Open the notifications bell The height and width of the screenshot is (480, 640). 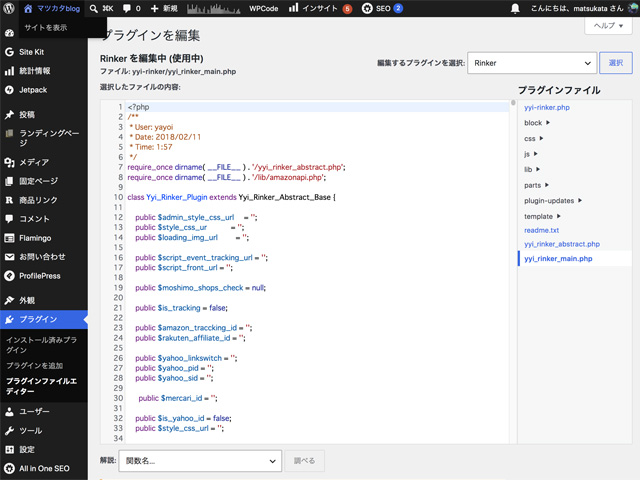[x=515, y=9]
